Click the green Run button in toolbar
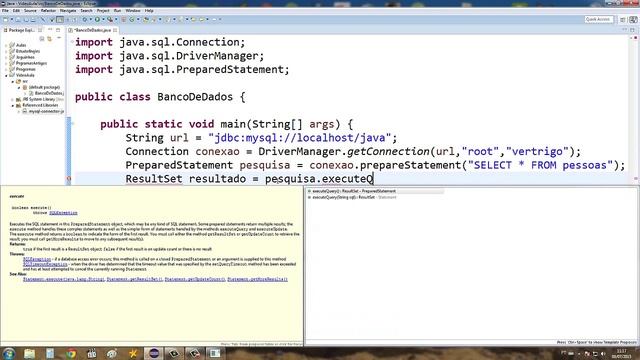 (x=97, y=20)
